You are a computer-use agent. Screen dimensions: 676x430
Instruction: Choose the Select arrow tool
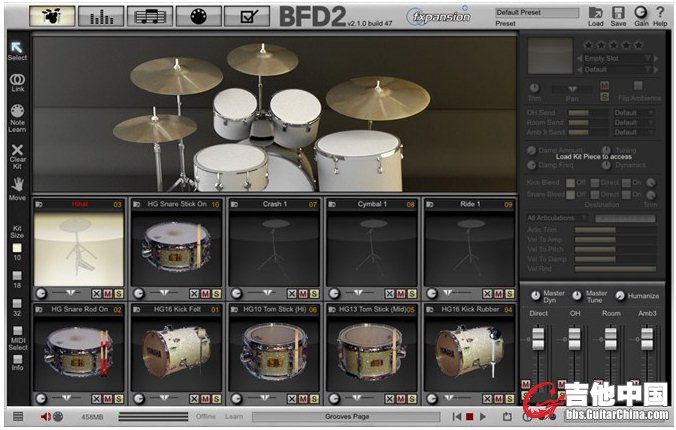[x=17, y=47]
